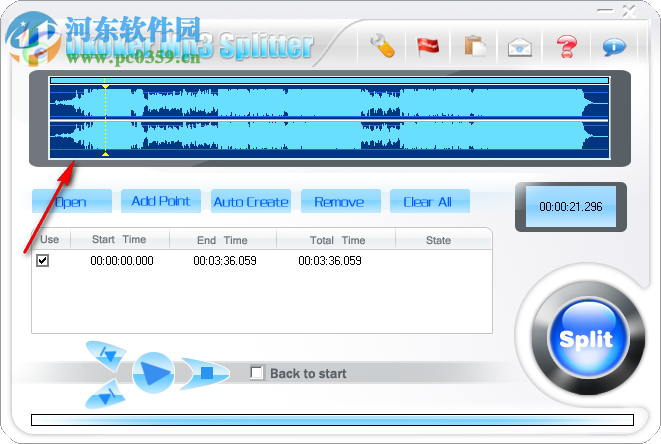The image size is (661, 444).
Task: Close the Mp3 Splitter window
Action: tap(629, 11)
